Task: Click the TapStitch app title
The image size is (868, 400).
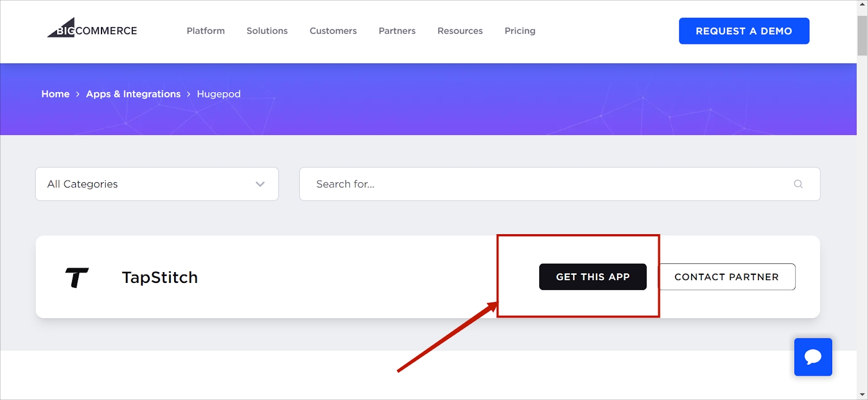Action: 159,278
